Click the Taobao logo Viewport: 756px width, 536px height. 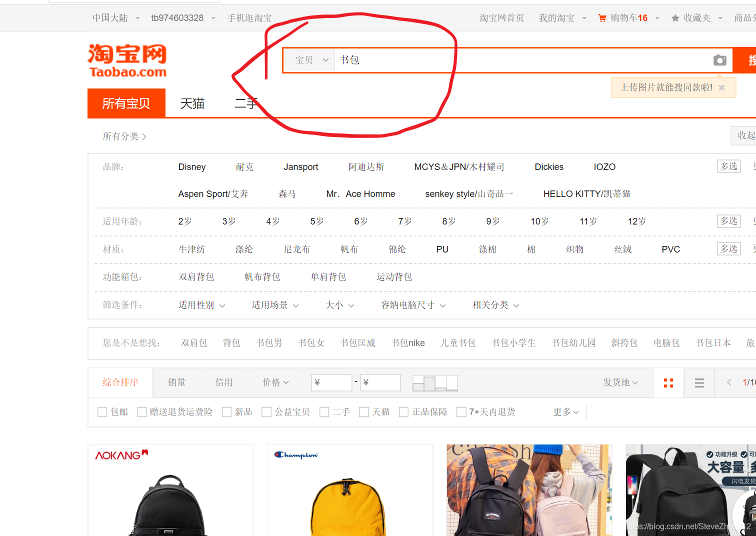[x=127, y=60]
